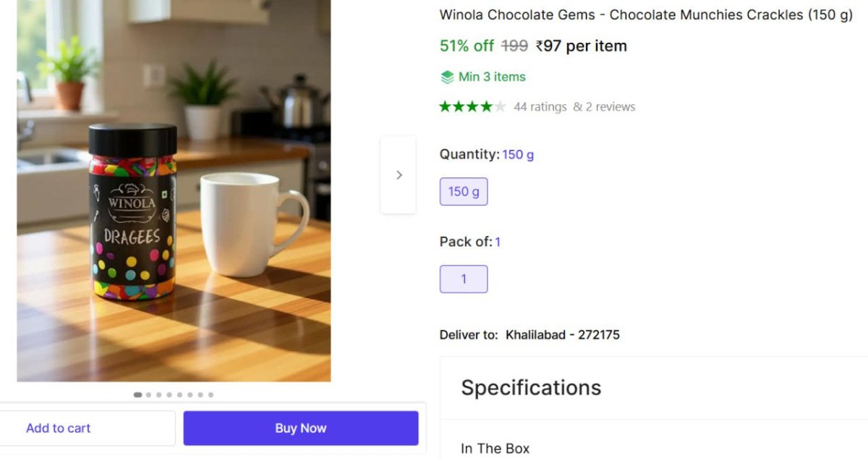Open the In The Box specification row
Screen dimensions: 868x461
(x=495, y=449)
